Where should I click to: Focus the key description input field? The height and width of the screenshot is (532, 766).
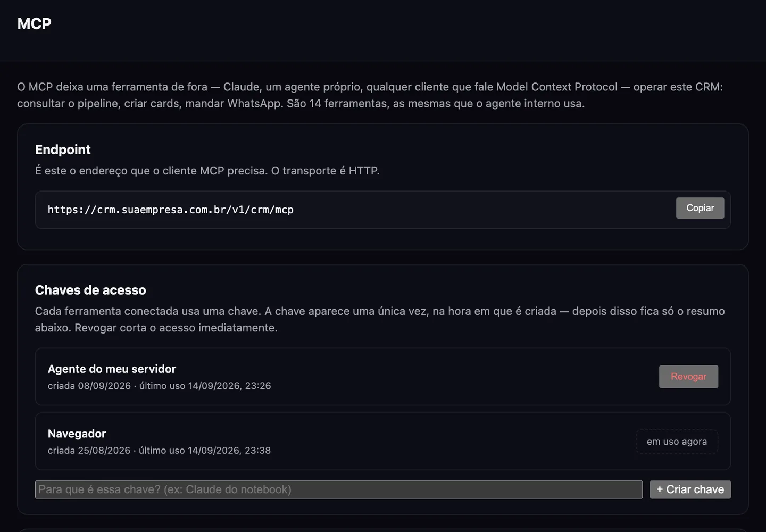(x=339, y=489)
